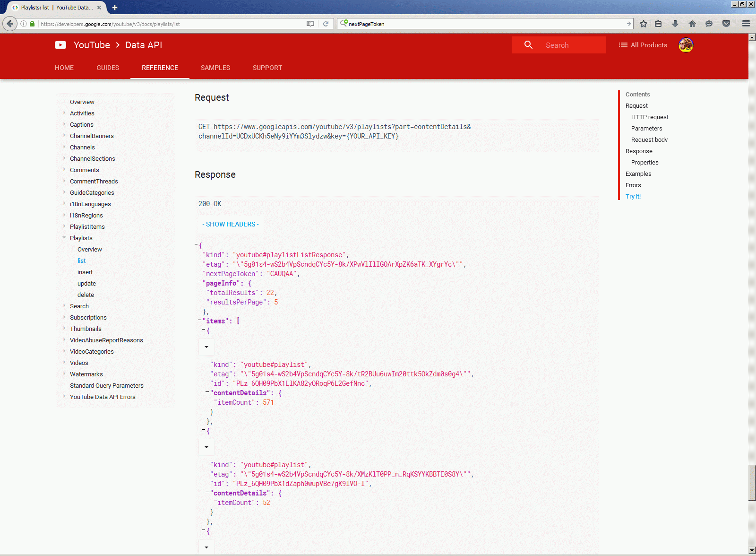Open the dropdown above the itemCount 571 playlist
The height and width of the screenshot is (556, 756).
pyautogui.click(x=206, y=347)
